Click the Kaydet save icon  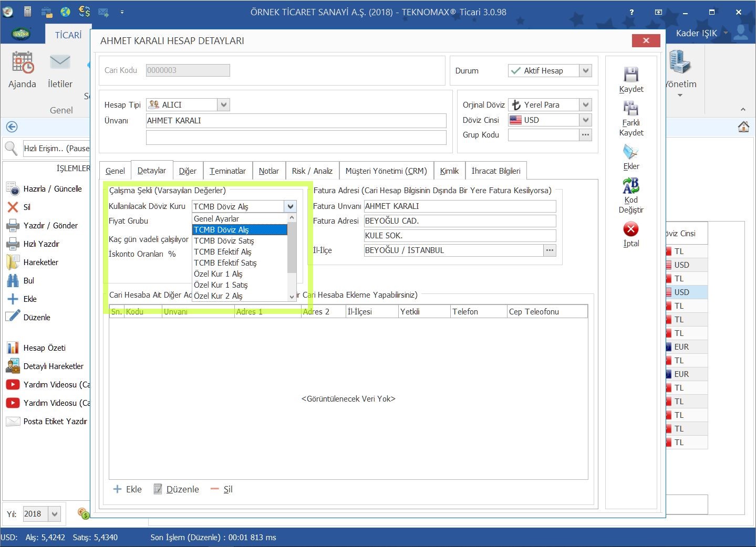pyautogui.click(x=630, y=75)
